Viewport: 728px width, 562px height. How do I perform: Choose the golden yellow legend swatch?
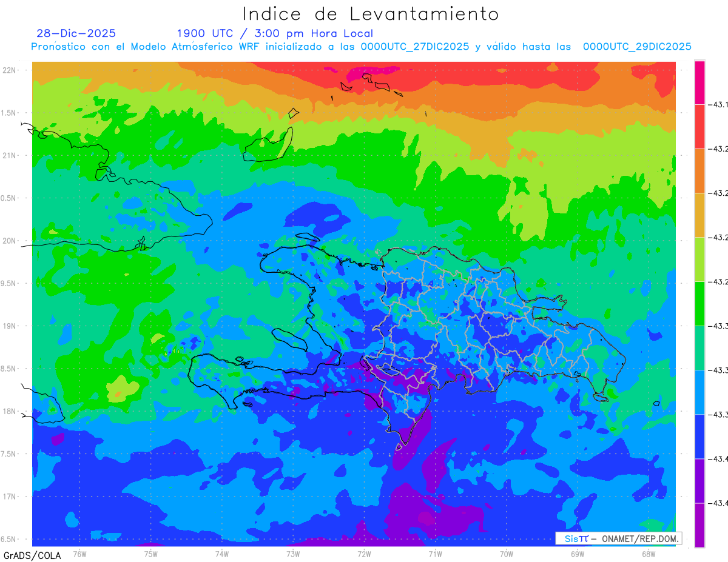(699, 215)
